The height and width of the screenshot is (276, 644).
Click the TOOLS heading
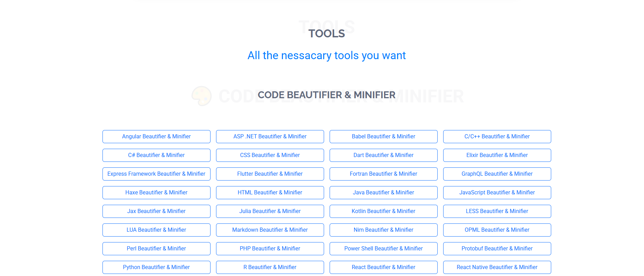[327, 34]
